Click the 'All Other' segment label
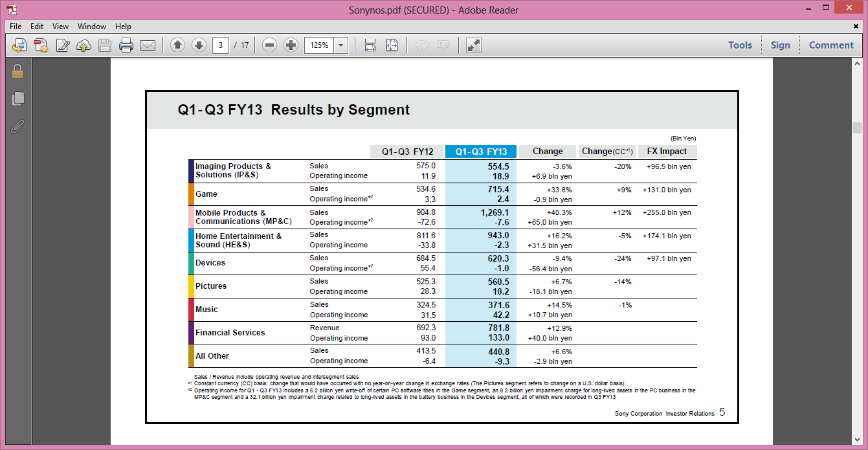This screenshot has height=450, width=868. coord(212,356)
